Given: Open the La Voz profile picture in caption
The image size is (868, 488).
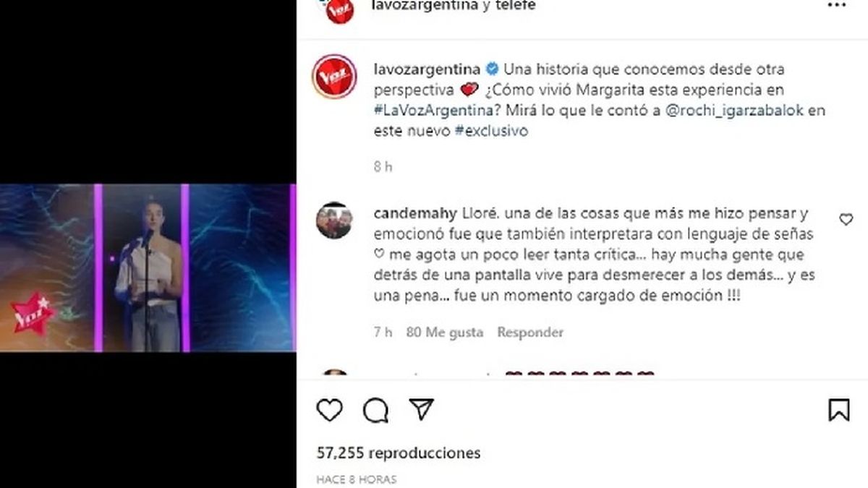Looking at the screenshot, I should point(334,77).
